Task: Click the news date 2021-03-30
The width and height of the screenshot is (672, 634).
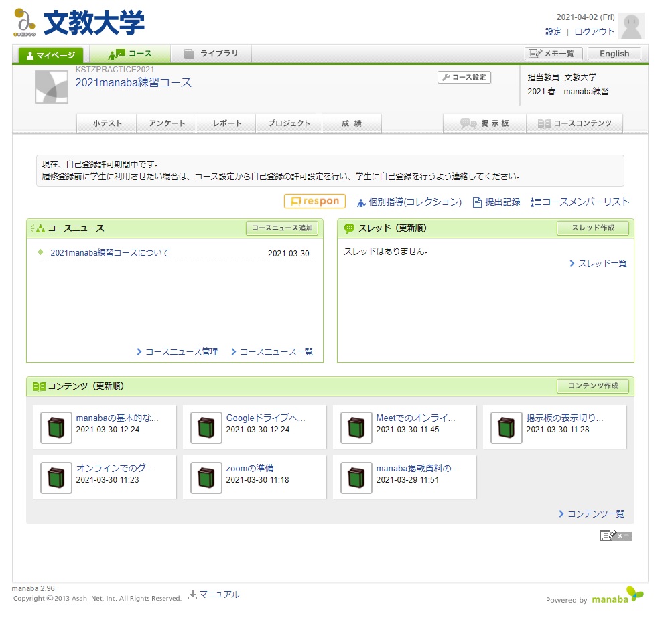Action: [288, 254]
